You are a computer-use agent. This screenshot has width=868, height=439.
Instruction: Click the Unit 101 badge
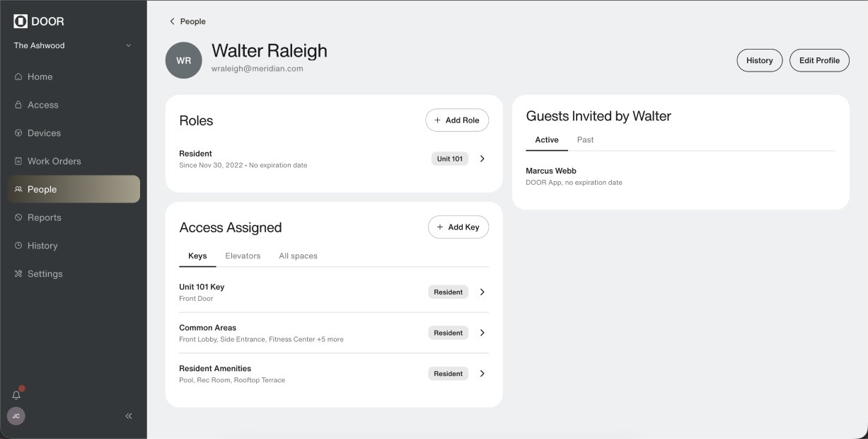point(450,159)
